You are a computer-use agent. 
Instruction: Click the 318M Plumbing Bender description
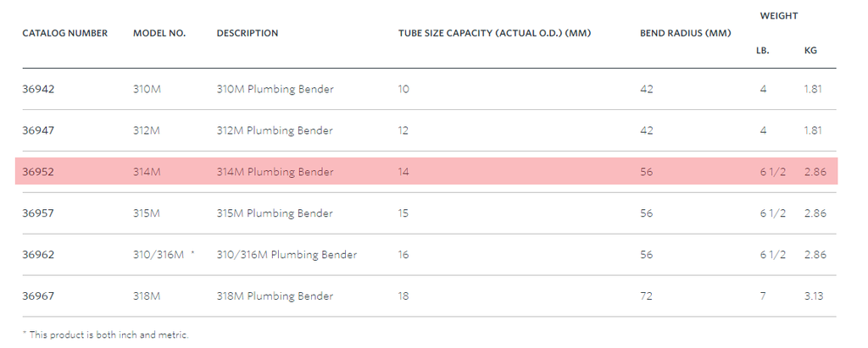275,296
